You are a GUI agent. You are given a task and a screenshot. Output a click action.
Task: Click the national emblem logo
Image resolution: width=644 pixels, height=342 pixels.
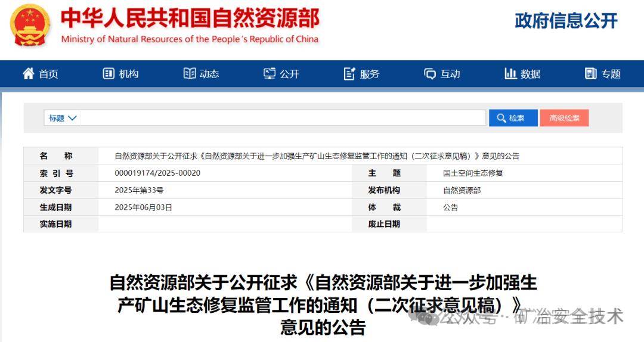[30, 26]
